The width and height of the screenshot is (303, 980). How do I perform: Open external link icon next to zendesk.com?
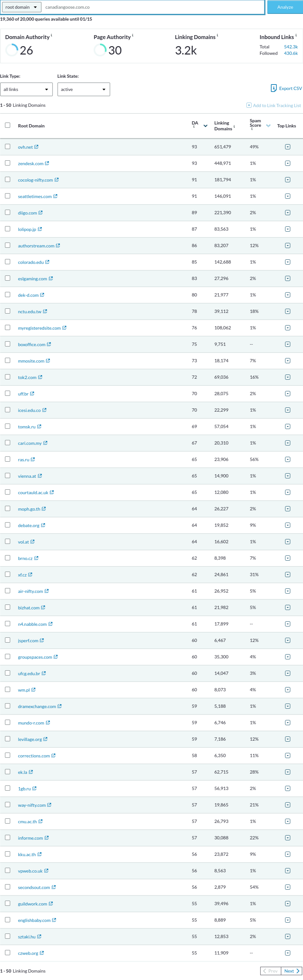[x=47, y=163]
